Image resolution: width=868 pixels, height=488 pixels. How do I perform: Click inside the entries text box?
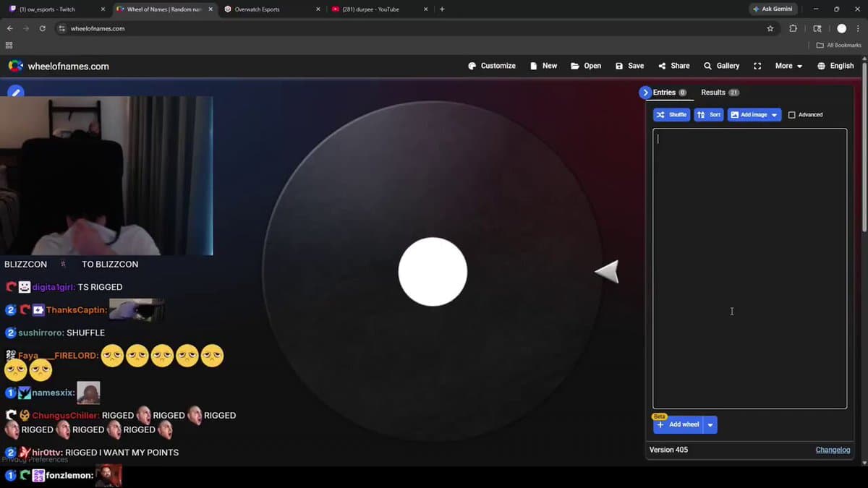pos(749,267)
